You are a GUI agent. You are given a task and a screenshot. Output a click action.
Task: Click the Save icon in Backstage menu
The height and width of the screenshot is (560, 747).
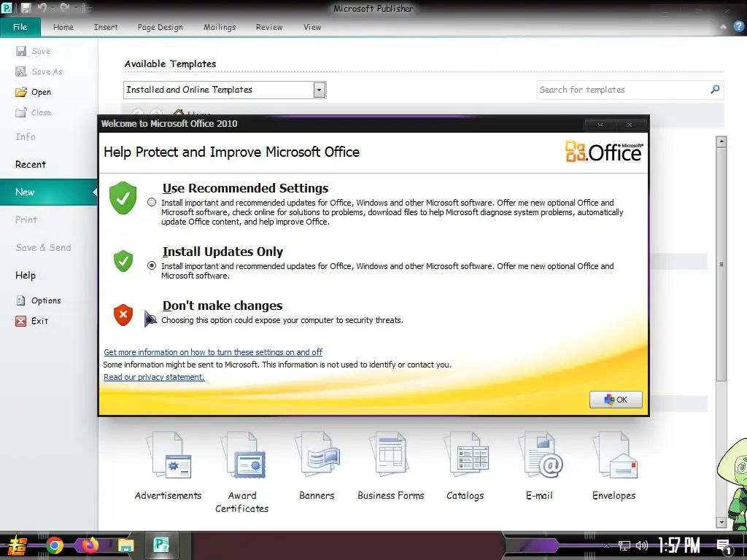point(21,51)
